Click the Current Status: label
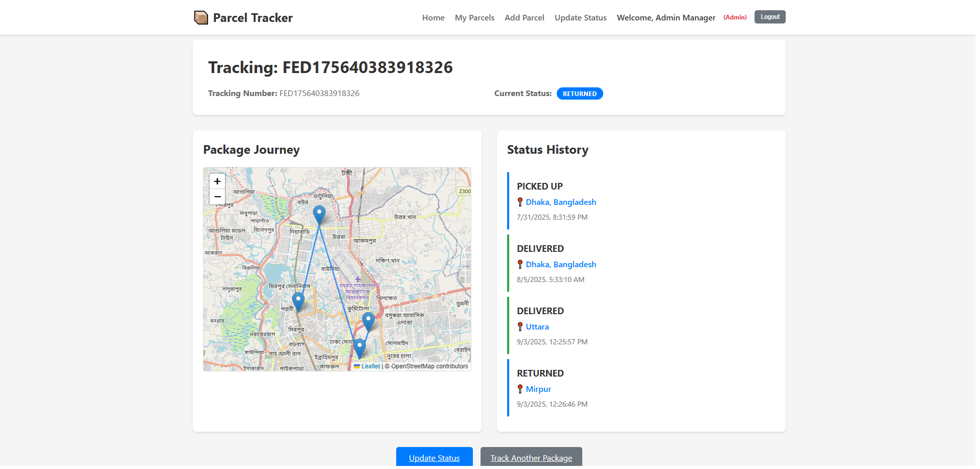 [x=523, y=93]
